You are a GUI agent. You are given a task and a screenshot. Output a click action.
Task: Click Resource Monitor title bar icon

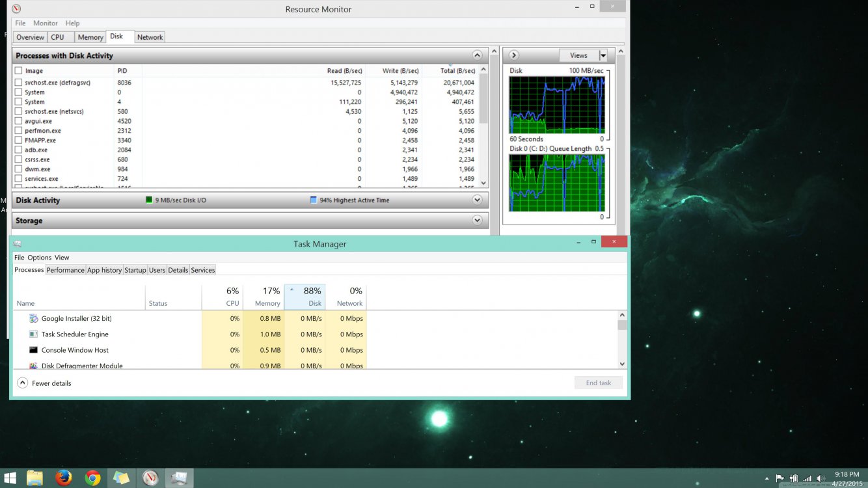(16, 9)
